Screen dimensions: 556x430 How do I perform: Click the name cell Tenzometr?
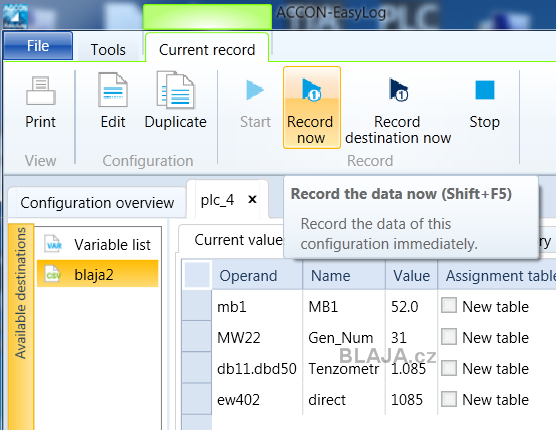[x=344, y=368]
